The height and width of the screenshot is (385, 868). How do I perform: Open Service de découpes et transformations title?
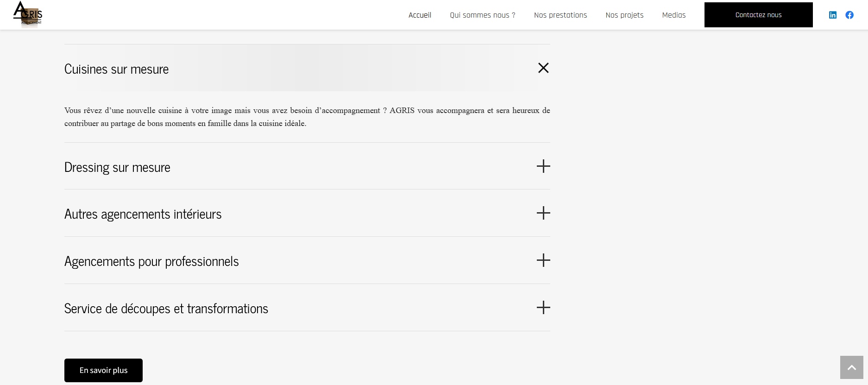coord(166,309)
